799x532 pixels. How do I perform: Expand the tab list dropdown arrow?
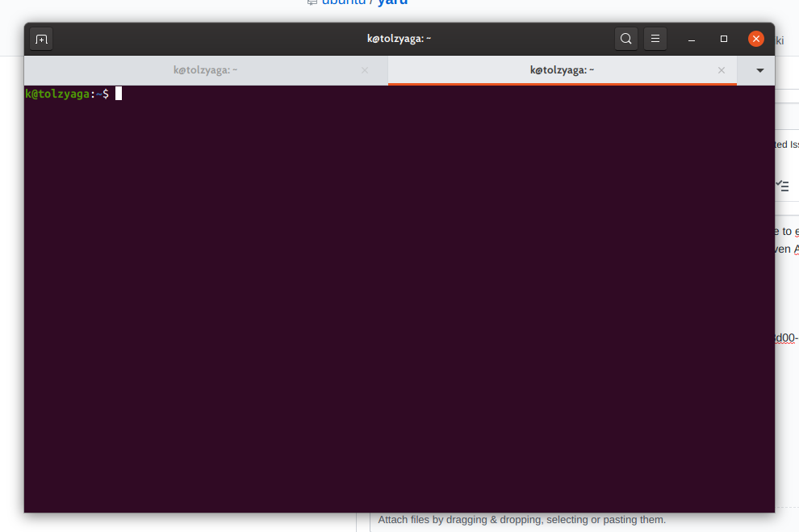(759, 70)
